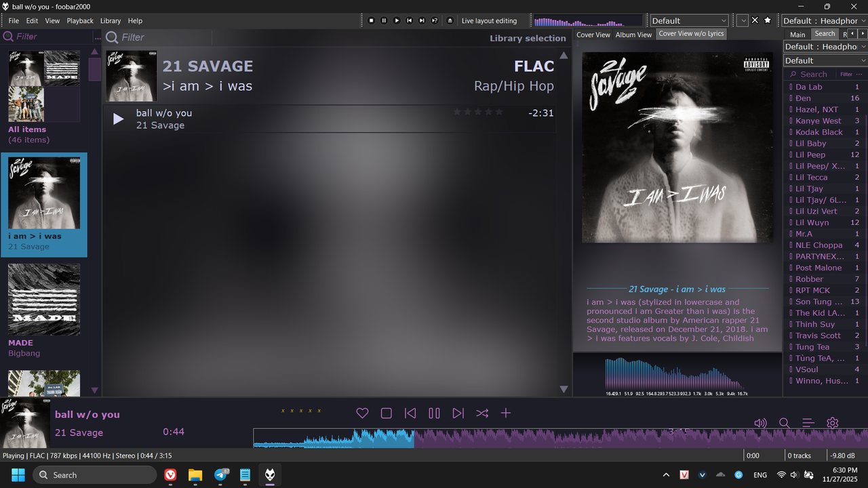Click the top toolbar Stop button
Screen dimensions: 868x488
click(x=371, y=20)
